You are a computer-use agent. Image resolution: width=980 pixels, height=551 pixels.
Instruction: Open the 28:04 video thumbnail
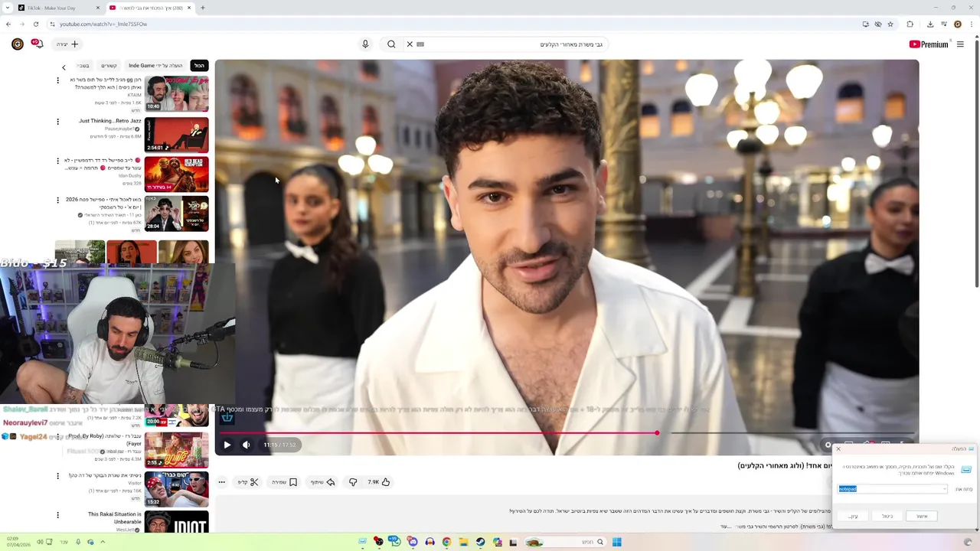[x=176, y=214]
